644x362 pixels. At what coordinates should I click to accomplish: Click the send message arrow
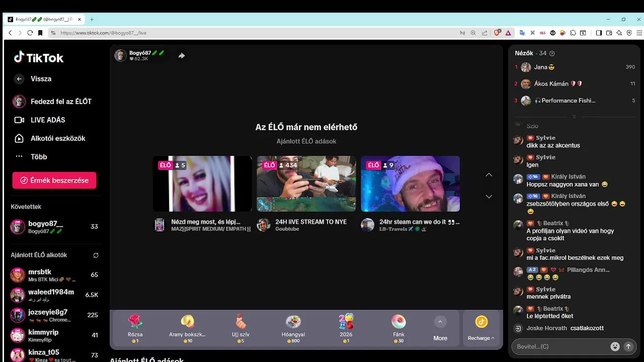click(628, 346)
